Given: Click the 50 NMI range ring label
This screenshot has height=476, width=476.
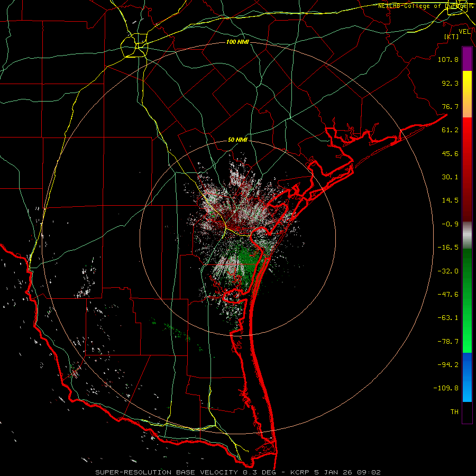Looking at the screenshot, I should 237,140.
